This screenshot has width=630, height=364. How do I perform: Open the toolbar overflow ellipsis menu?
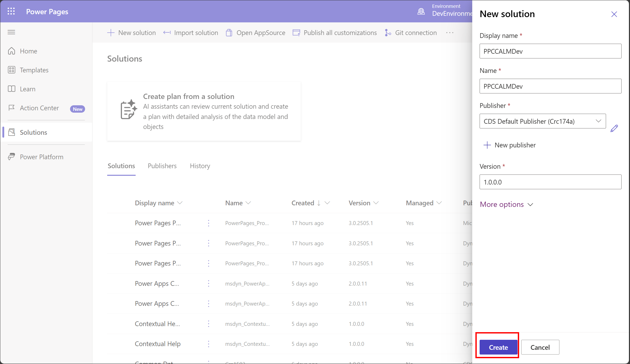450,33
